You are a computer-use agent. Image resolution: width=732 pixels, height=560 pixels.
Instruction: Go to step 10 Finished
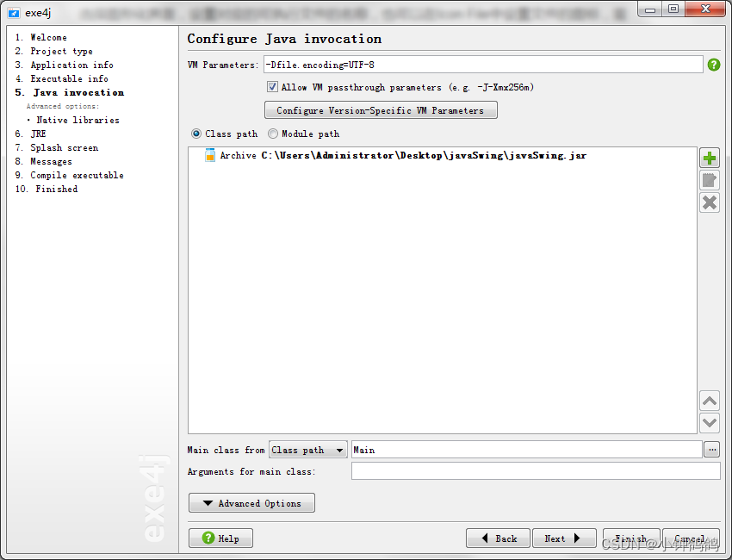tap(47, 190)
